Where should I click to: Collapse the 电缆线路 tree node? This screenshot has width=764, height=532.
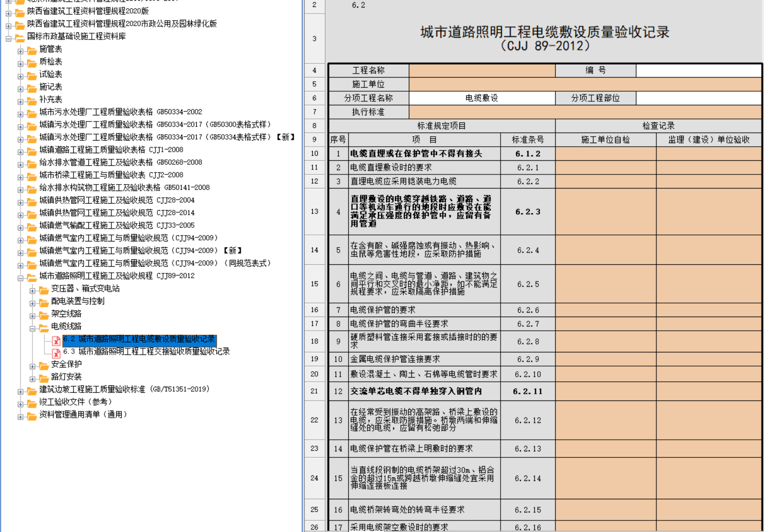pos(32,328)
